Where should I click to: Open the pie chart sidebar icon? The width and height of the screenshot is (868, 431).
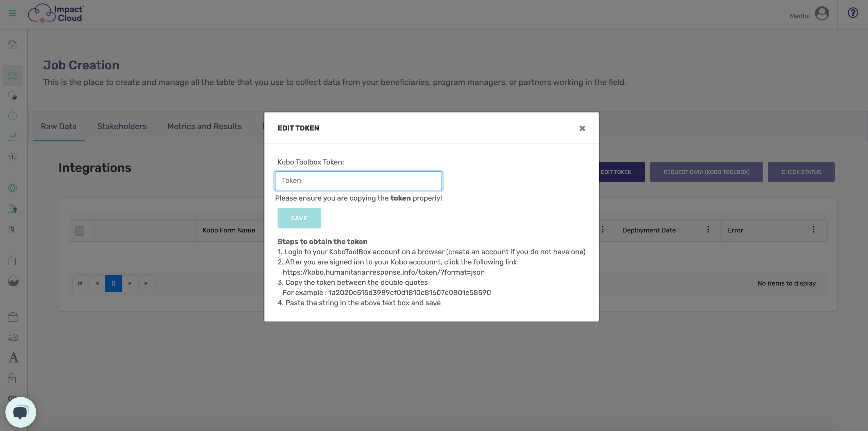pyautogui.click(x=13, y=116)
